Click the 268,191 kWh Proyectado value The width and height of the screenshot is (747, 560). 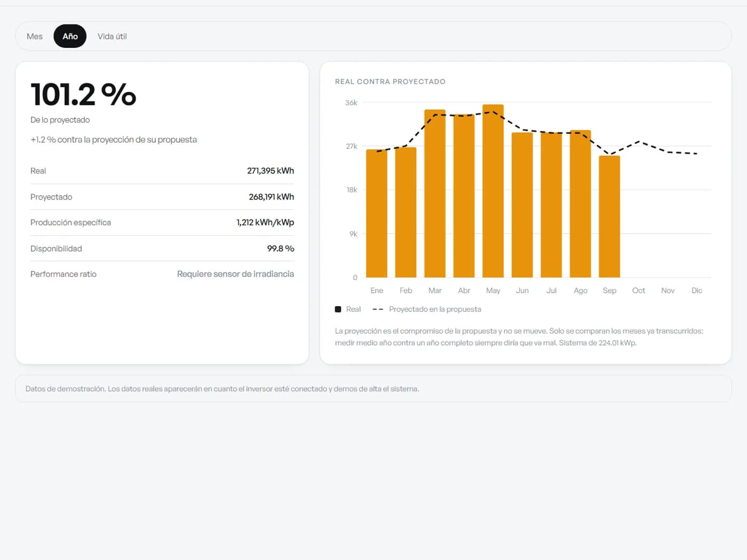[271, 197]
